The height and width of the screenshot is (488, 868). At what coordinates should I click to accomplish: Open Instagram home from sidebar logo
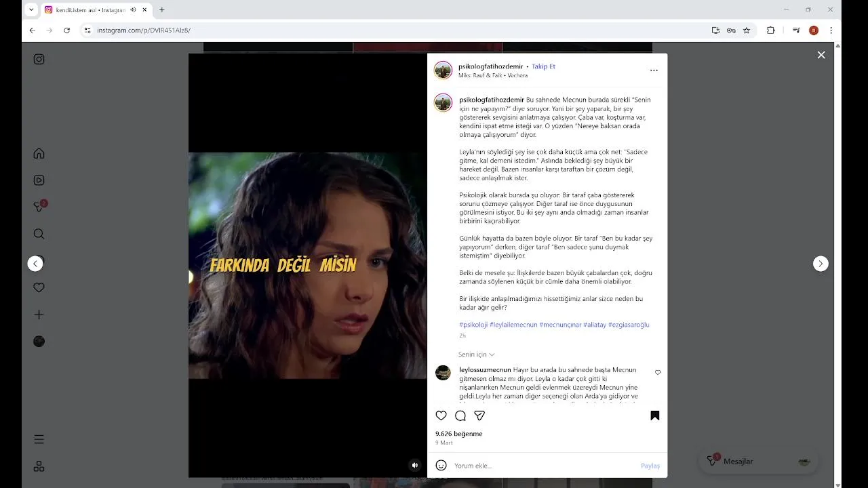39,59
